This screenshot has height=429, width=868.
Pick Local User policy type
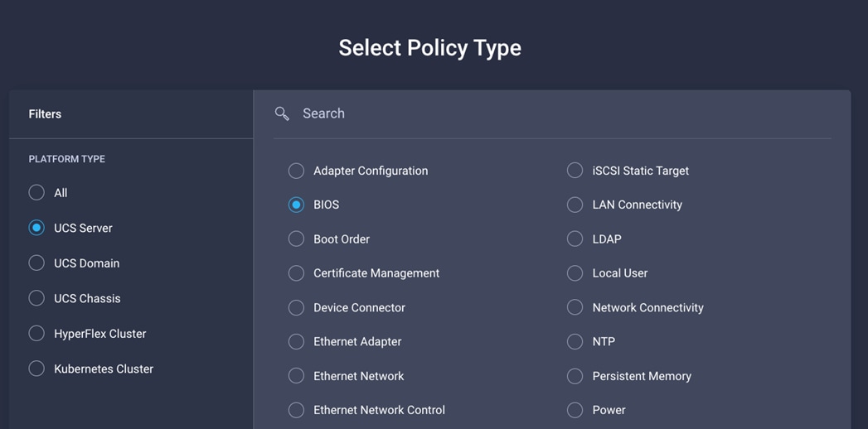(575, 273)
